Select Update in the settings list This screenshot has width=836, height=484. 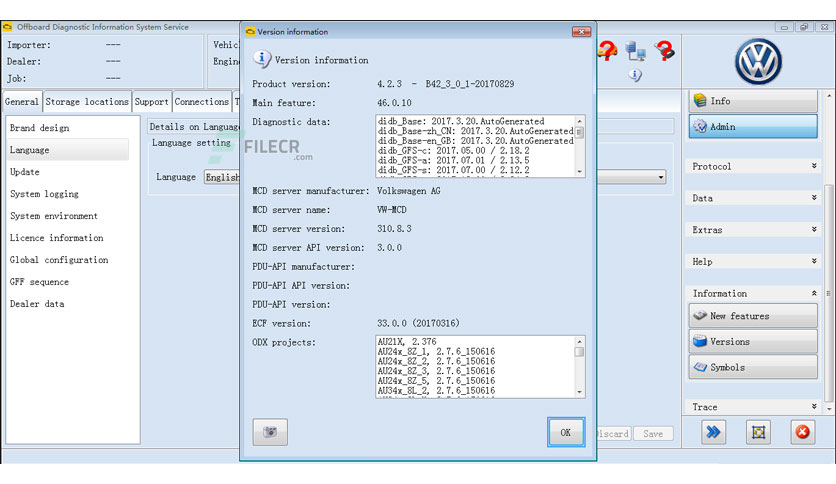[68, 172]
